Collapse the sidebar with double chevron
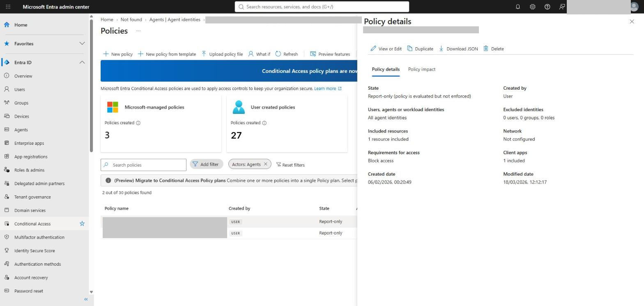 point(86,299)
